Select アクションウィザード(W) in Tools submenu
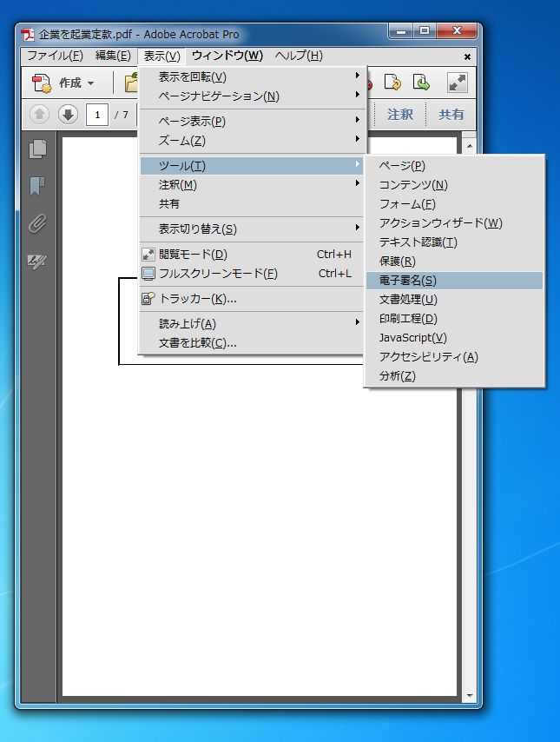560x742 pixels. pyautogui.click(x=454, y=223)
